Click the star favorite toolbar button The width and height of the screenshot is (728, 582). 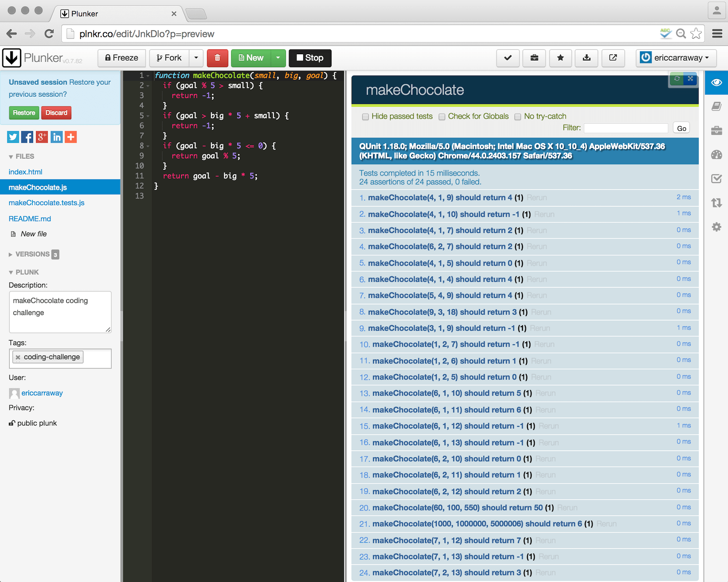[560, 58]
